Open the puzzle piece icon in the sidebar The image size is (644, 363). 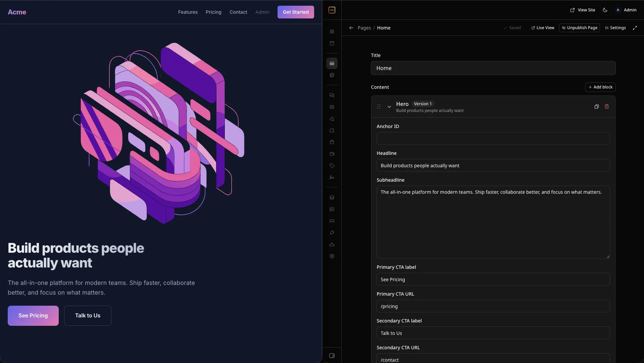tap(332, 130)
